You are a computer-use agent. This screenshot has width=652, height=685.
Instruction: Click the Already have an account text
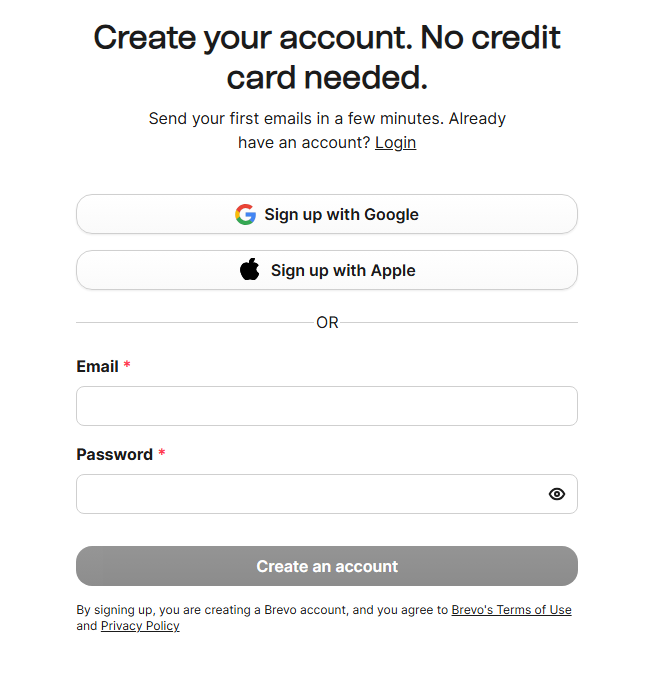pos(303,142)
